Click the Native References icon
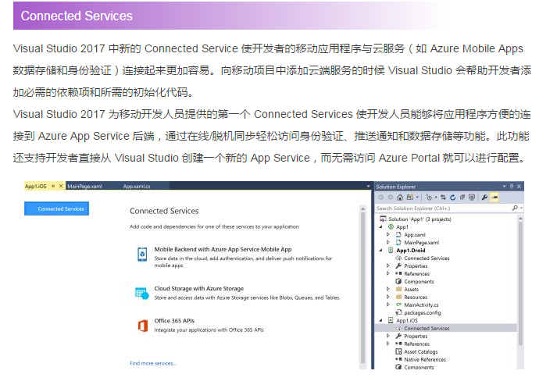557x392 pixels. [x=398, y=359]
